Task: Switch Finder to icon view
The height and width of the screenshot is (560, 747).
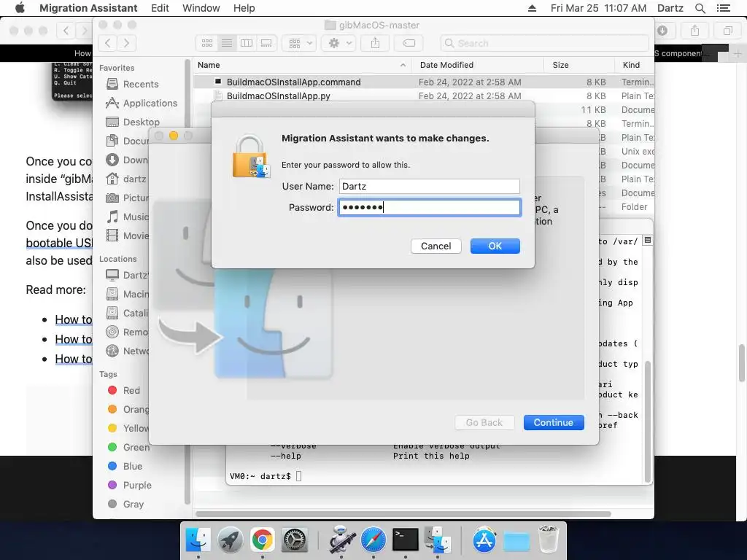Action: click(207, 43)
